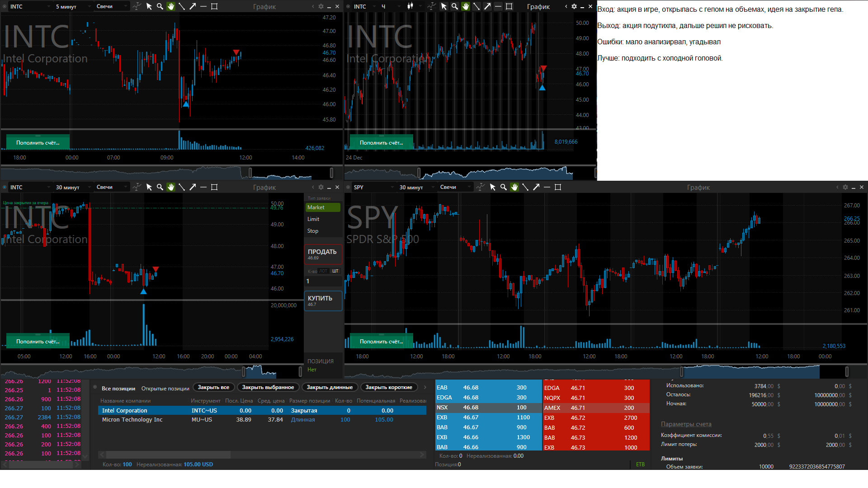This screenshot has height=488, width=868.
Task: Open 5 минут timeframe dropdown
Action: (72, 6)
